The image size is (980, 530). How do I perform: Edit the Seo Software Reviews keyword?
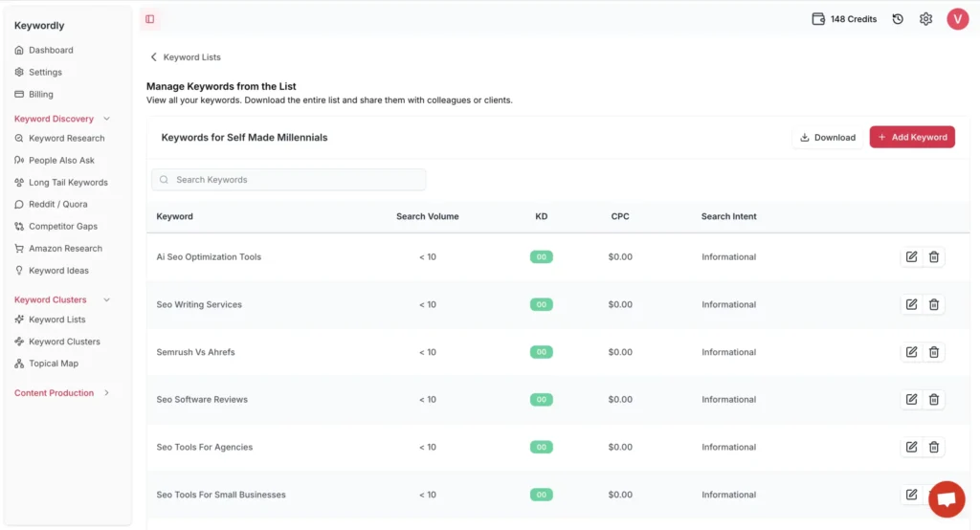912,399
